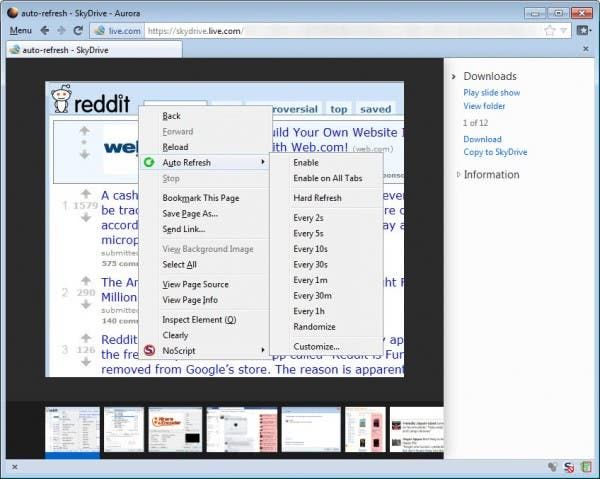
Task: Select the auto-refresh - SkyDrive tab
Action: (94, 50)
